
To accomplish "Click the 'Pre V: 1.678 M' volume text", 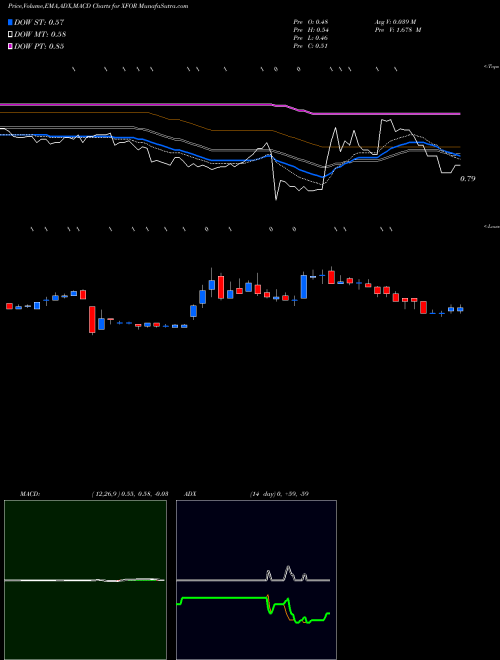I will (397, 30).
